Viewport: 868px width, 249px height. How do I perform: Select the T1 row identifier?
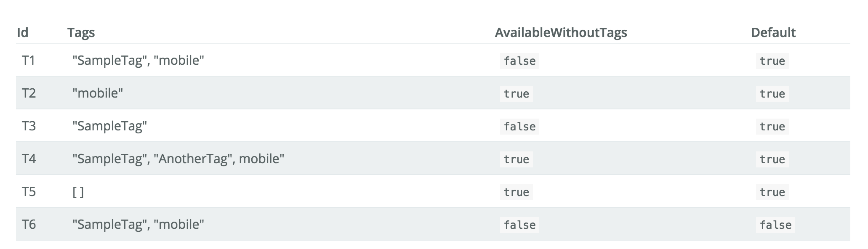(x=29, y=61)
